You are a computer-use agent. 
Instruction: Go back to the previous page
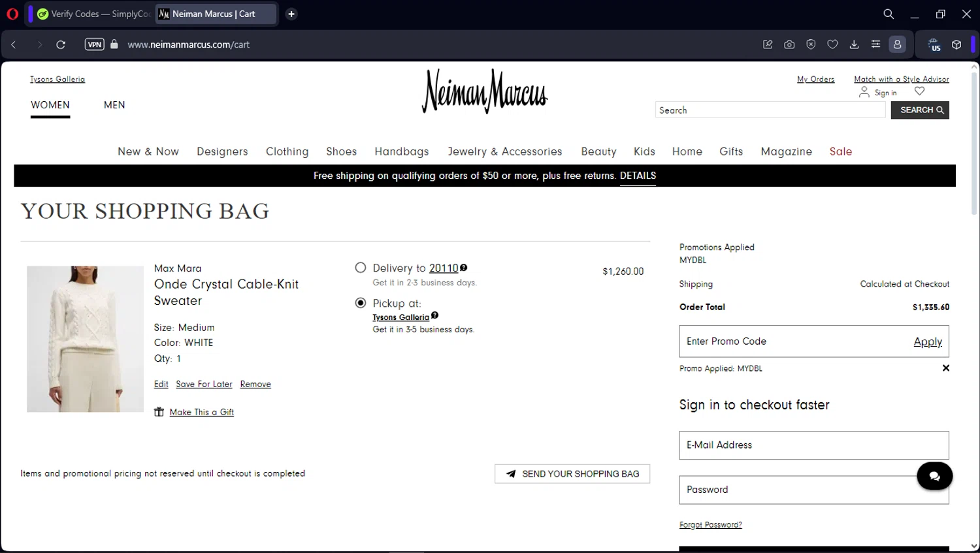[14, 44]
